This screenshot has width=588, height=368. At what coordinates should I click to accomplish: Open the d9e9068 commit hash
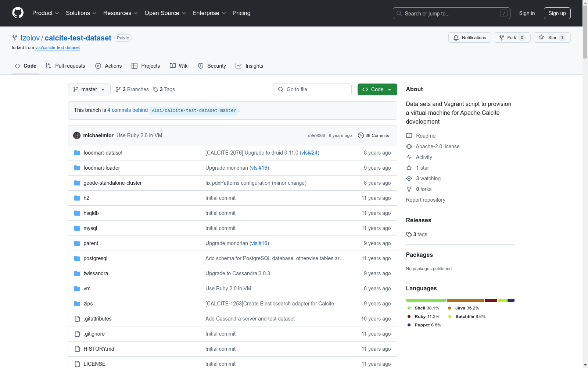tap(316, 135)
